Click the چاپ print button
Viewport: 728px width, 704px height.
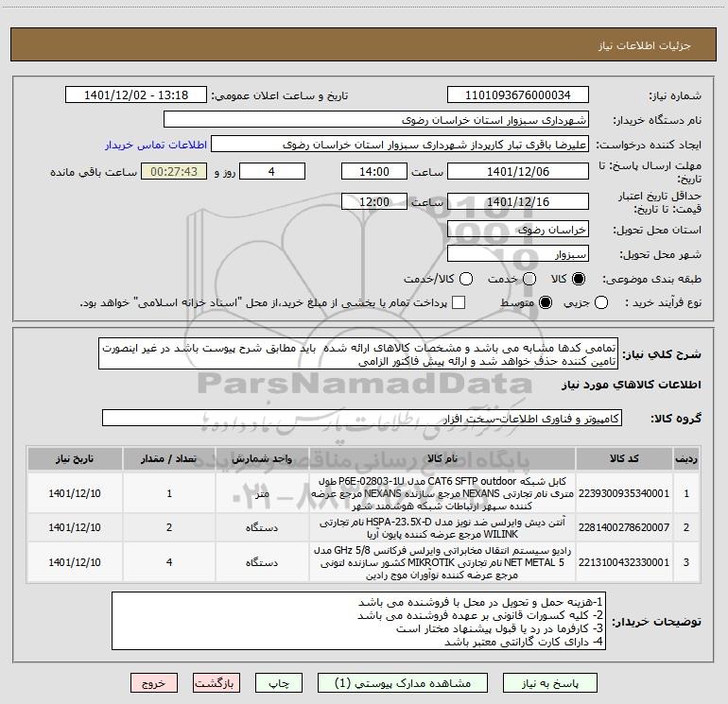click(279, 683)
